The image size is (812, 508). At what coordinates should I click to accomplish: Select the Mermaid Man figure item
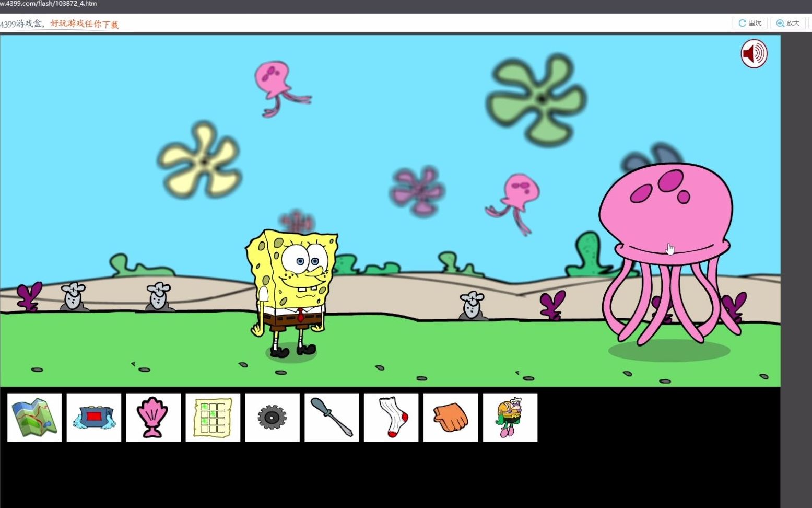(x=510, y=418)
